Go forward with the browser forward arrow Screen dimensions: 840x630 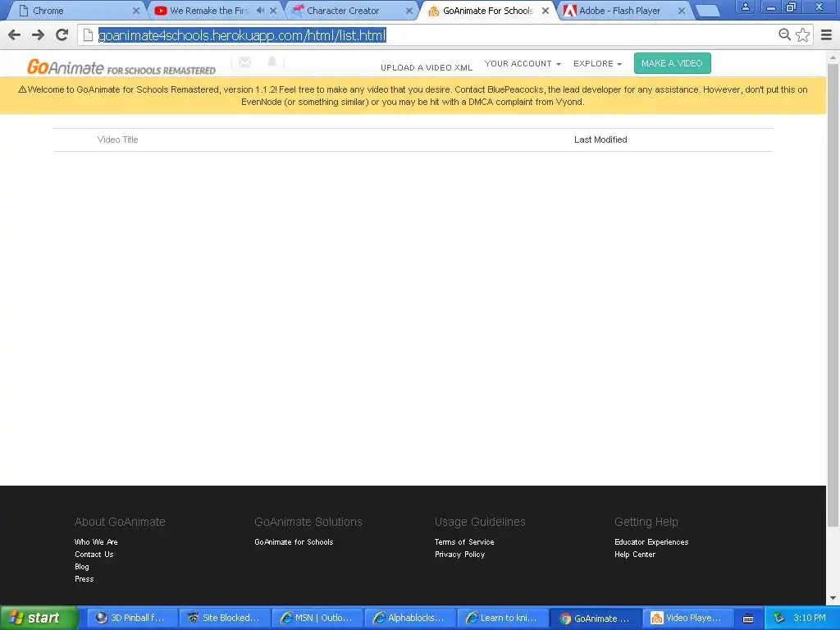point(38,35)
